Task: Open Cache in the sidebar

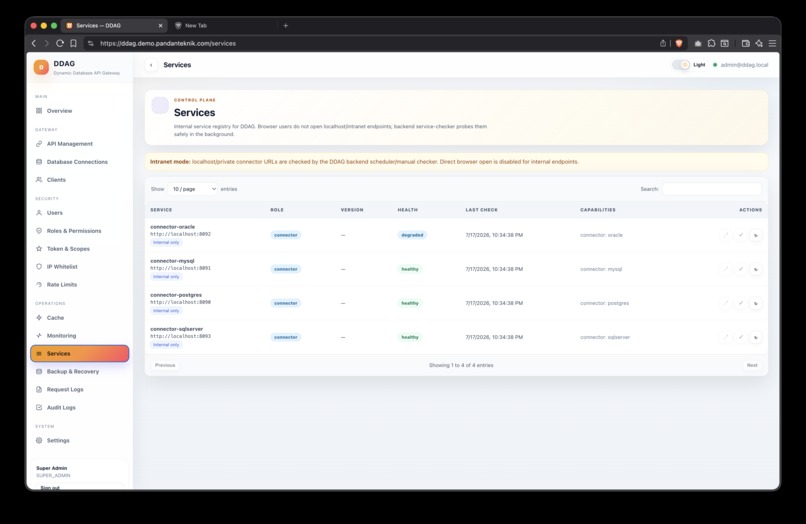Action: click(x=80, y=317)
